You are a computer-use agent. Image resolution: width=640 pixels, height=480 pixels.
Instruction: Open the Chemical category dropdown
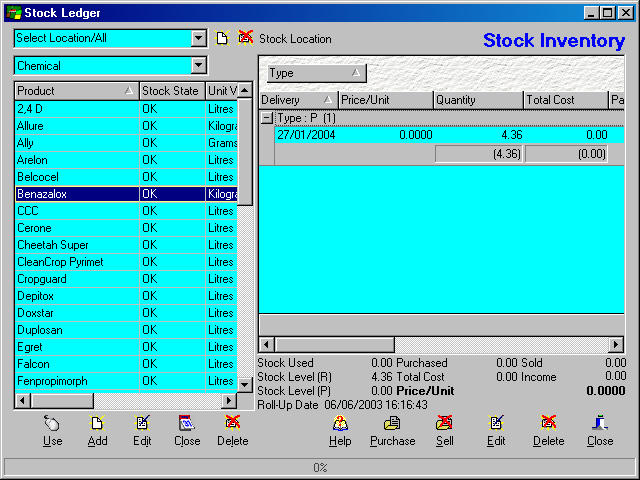click(198, 65)
